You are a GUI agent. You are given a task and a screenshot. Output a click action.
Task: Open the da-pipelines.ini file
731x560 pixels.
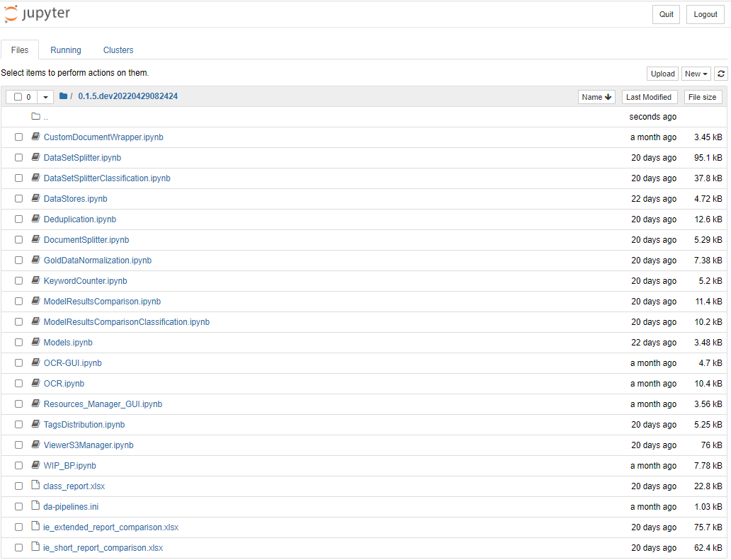pos(71,506)
